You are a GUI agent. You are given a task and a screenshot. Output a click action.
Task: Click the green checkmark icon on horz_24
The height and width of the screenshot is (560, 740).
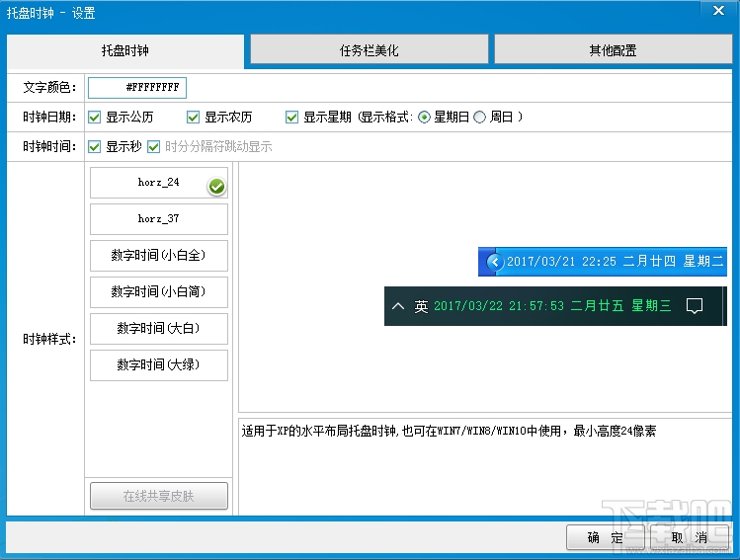tap(216, 187)
